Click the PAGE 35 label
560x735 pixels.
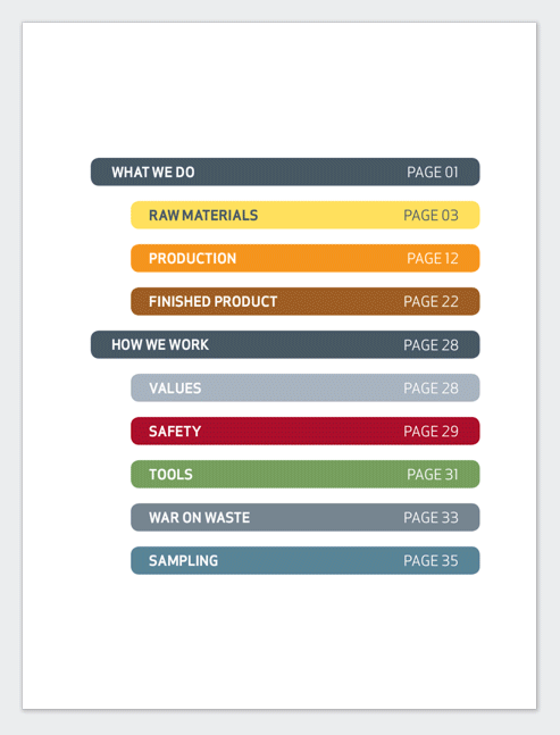click(x=431, y=561)
